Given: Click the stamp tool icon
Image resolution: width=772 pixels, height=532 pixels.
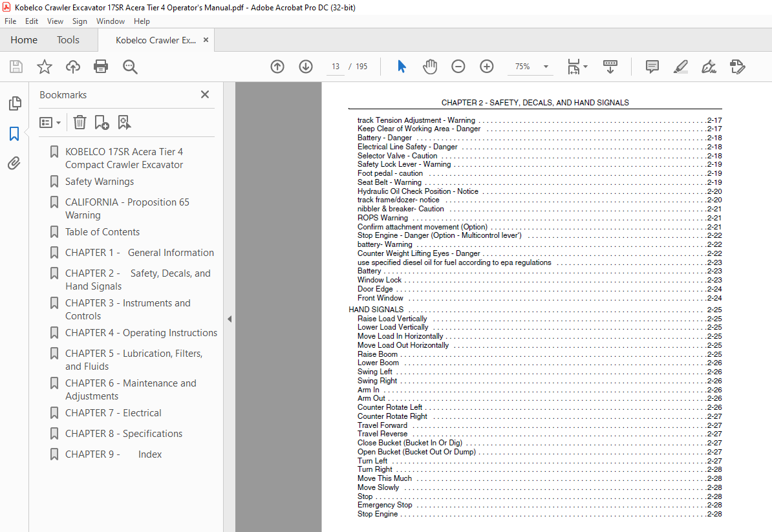Looking at the screenshot, I should point(738,67).
